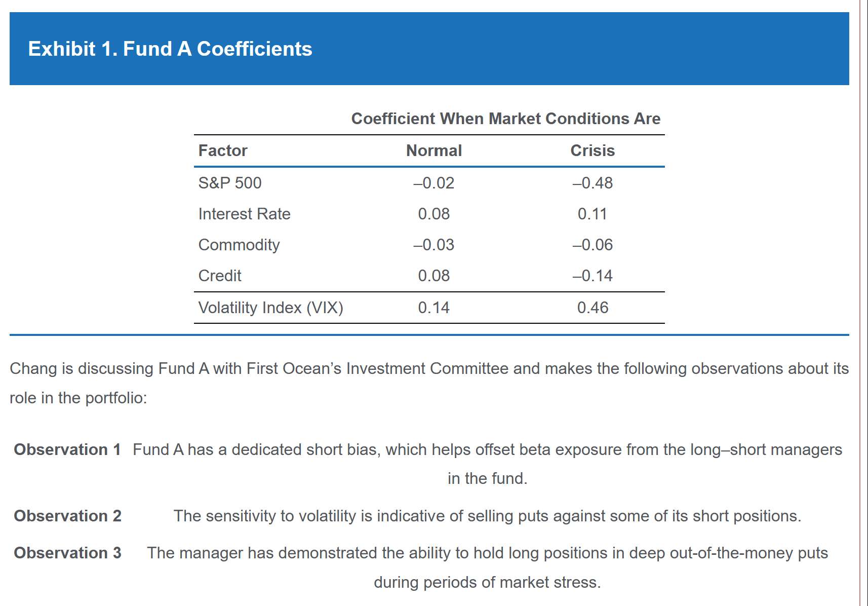868x606 pixels.
Task: Select the S&P 500 row label
Action: click(x=230, y=182)
